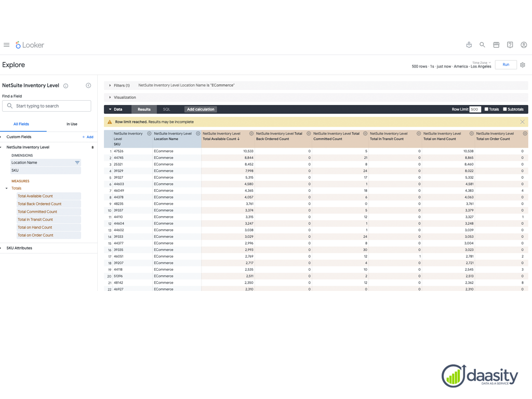
Task: Select Total Committed Count measure
Action: 49,212
